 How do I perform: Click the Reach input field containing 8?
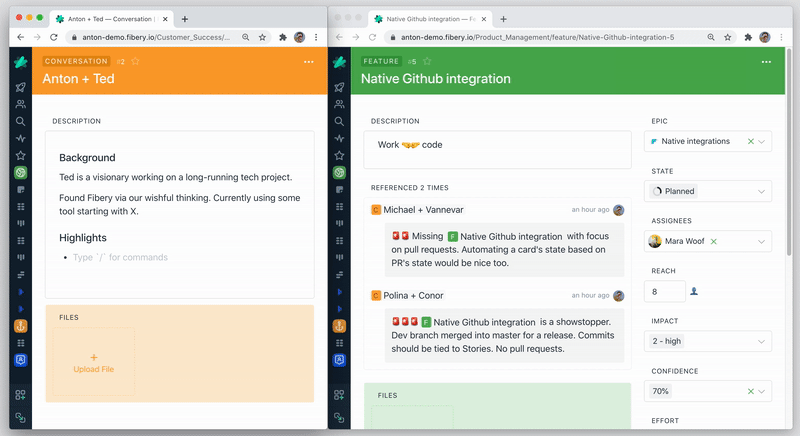click(x=665, y=292)
